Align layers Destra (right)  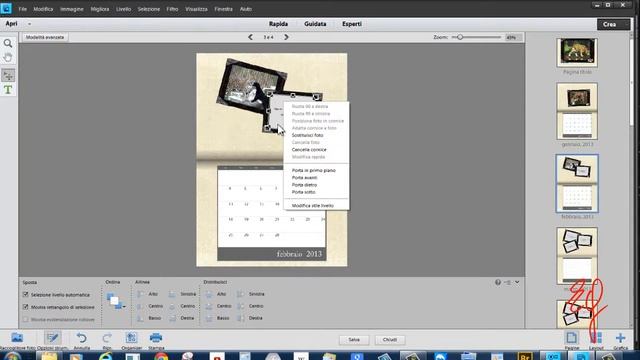point(182,318)
